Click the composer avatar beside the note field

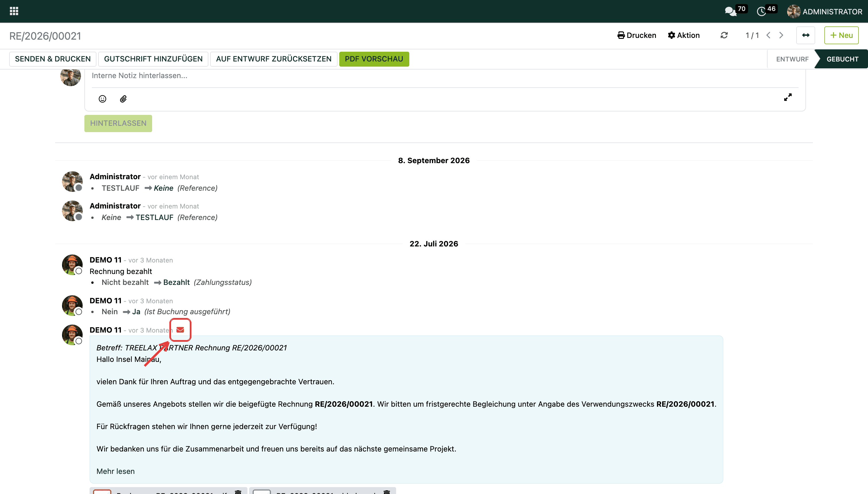click(x=71, y=77)
